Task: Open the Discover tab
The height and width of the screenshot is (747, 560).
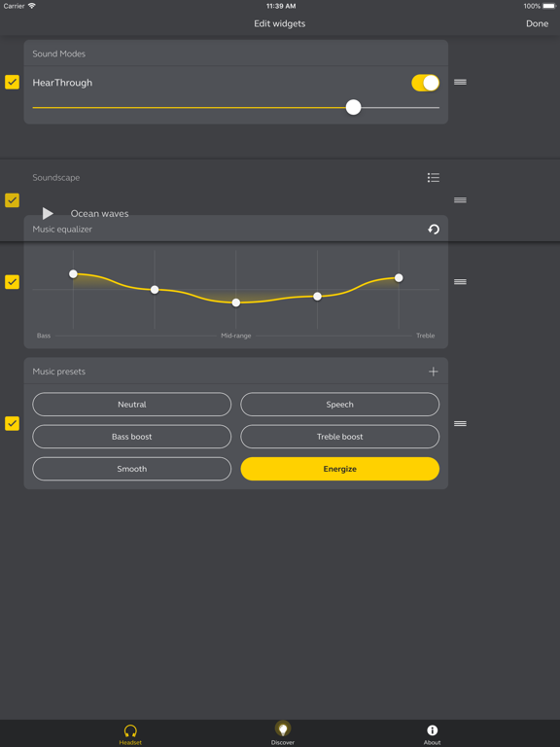Action: point(283,733)
